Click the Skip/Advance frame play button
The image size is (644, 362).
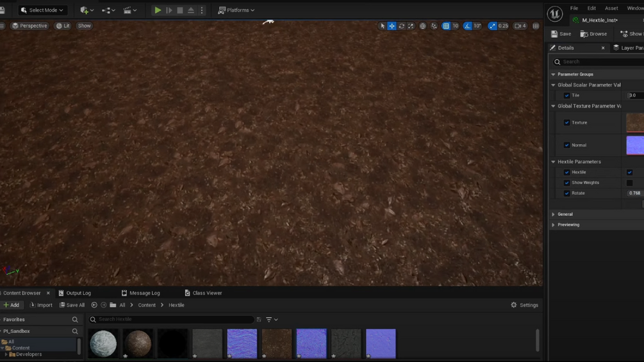pos(169,10)
